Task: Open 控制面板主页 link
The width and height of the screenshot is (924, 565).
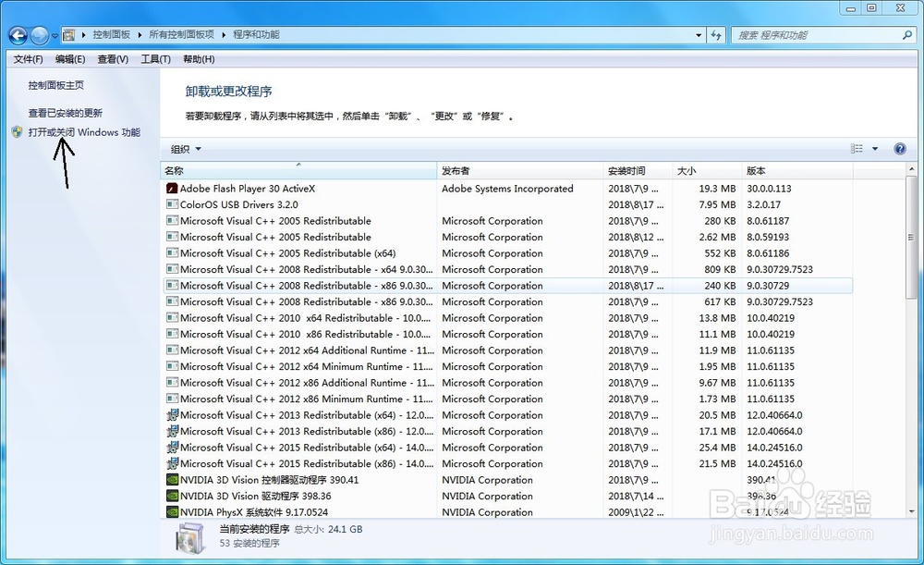Action: [x=56, y=85]
